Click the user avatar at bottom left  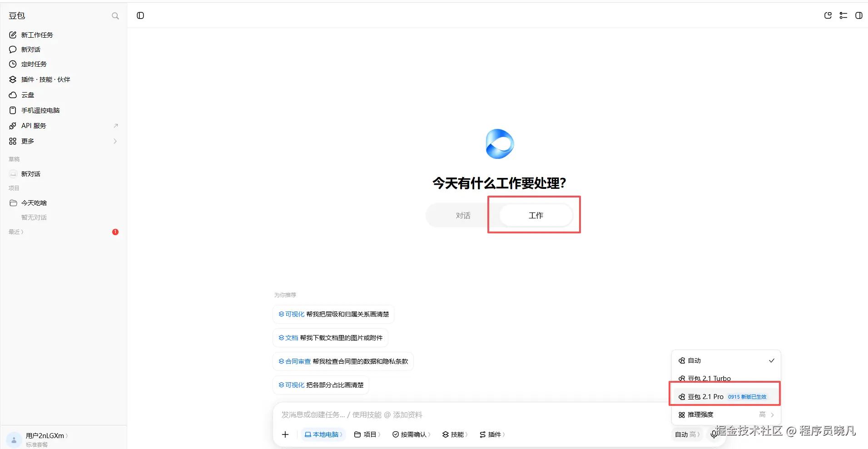click(x=14, y=439)
